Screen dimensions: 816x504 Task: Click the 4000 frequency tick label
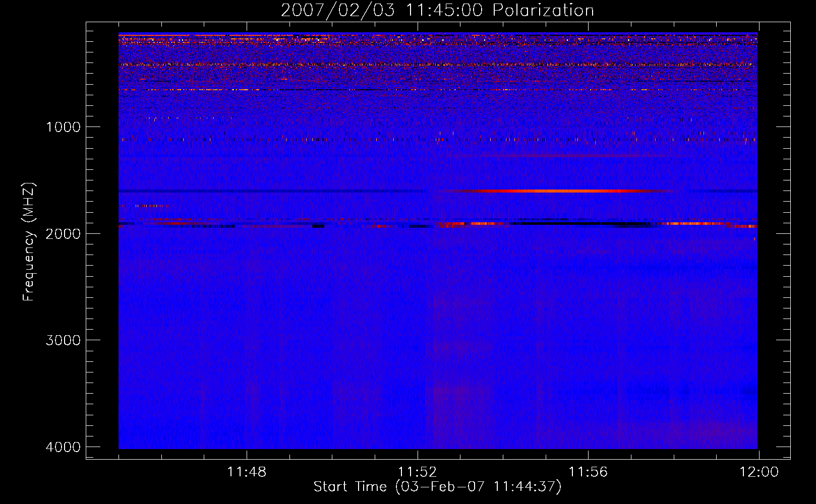63,447
